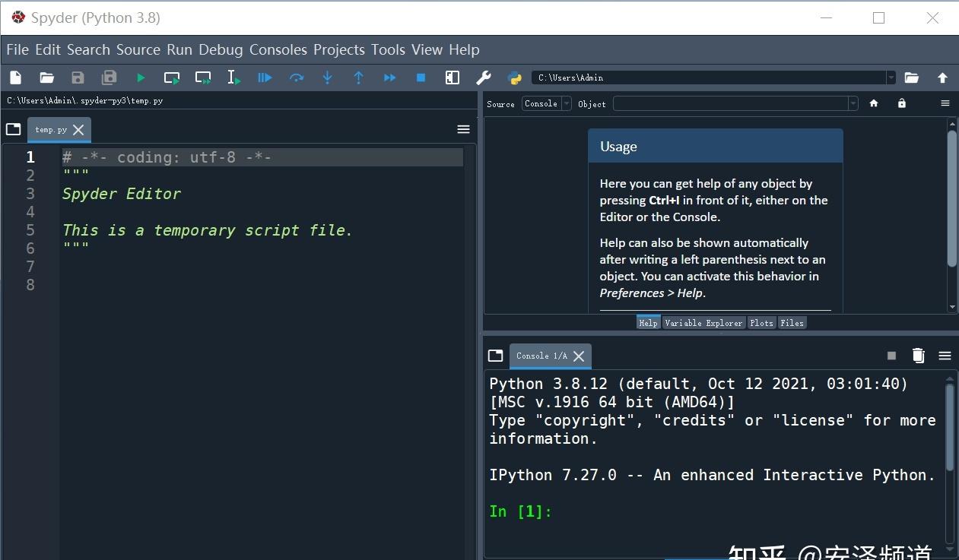Viewport: 959px width, 560px height.
Task: Click the Help scrollbar down arrow
Action: [x=952, y=308]
